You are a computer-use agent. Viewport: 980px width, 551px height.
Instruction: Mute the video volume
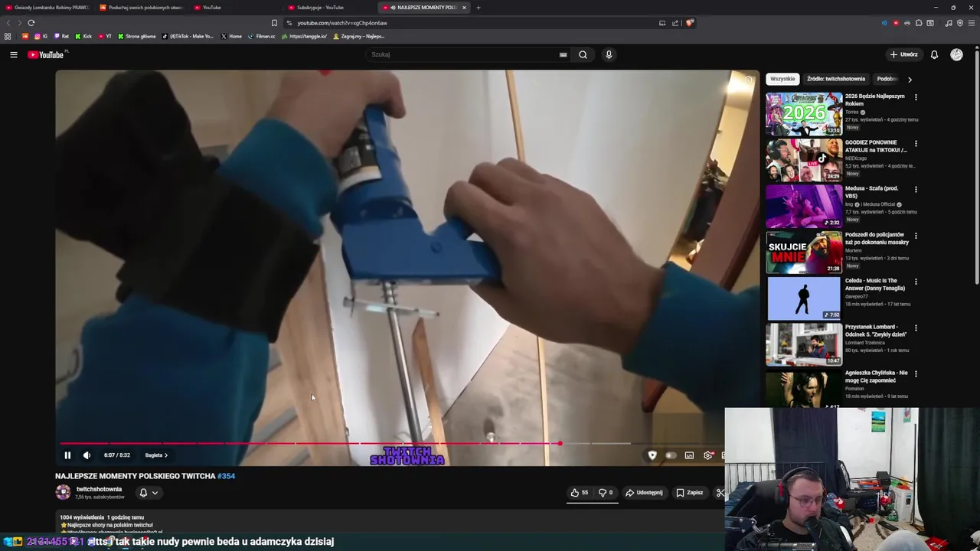[87, 455]
